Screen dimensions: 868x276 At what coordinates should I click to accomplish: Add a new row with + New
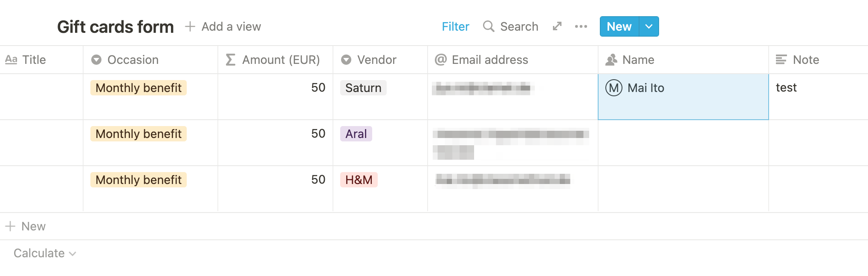coord(26,226)
